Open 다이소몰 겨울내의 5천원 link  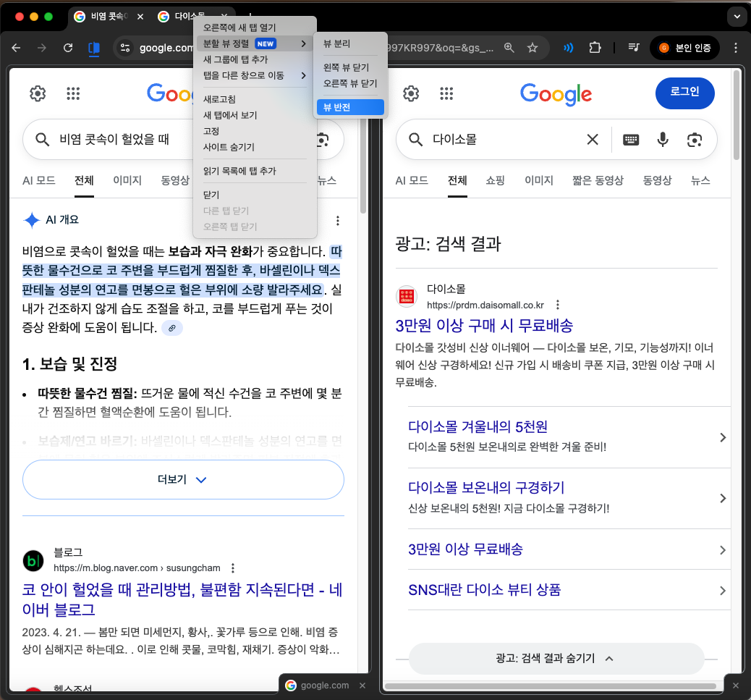pos(478,426)
